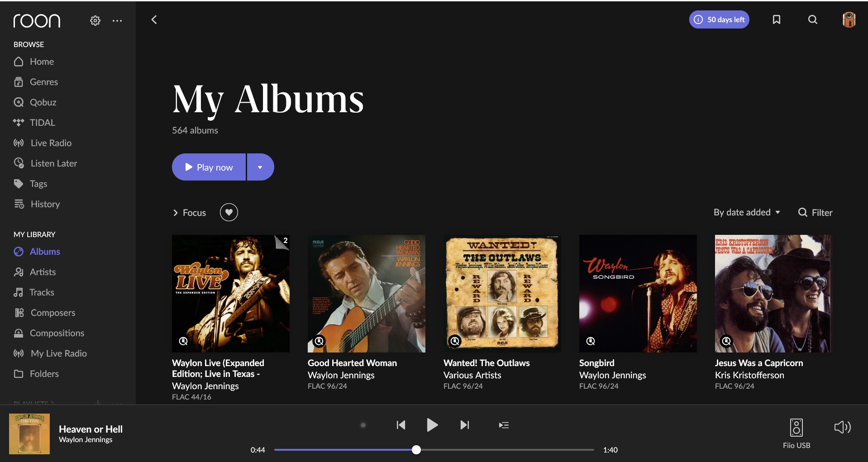Click the 50 days left trial badge
Viewport: 868px width, 462px height.
tap(719, 19)
